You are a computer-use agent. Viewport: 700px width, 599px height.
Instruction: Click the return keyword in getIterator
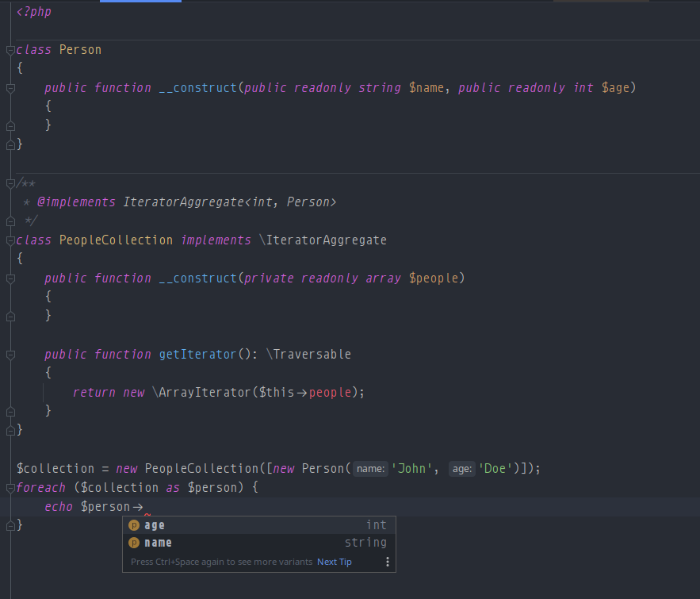(94, 392)
